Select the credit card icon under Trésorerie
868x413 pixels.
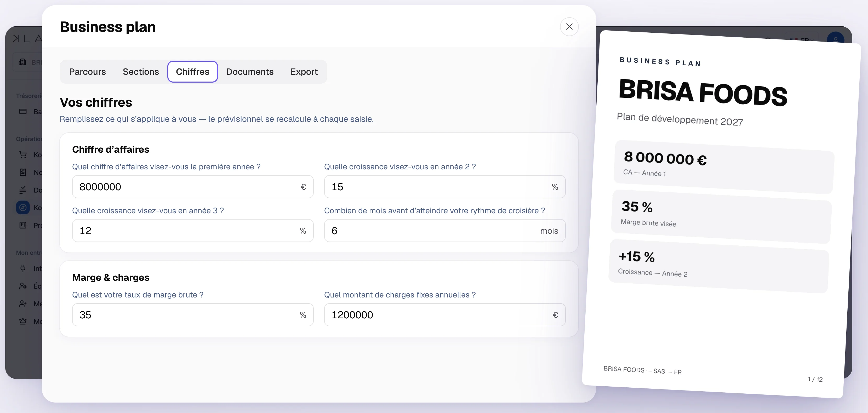pos(23,112)
